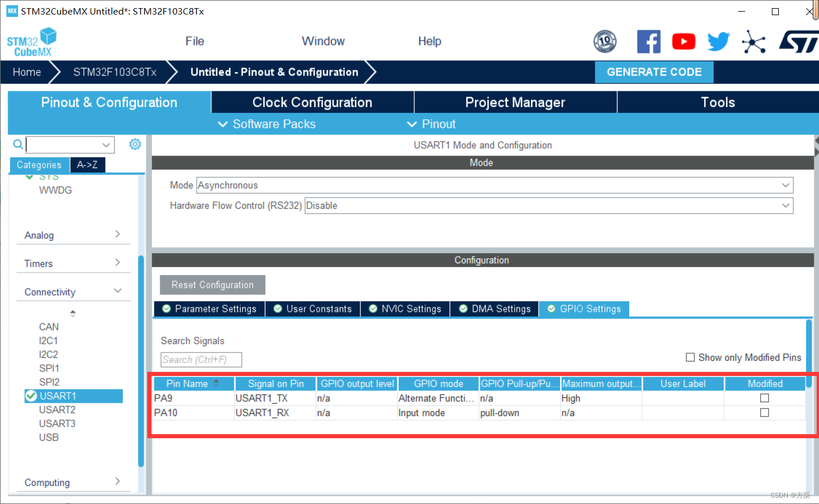Open the categories settings gear icon
Image resolution: width=819 pixels, height=504 pixels.
[x=135, y=144]
